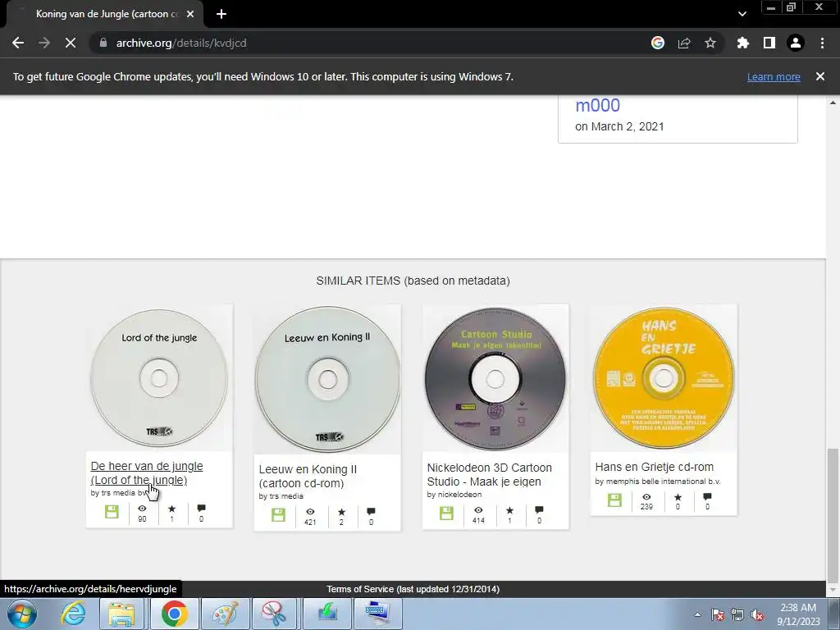Image resolution: width=840 pixels, height=630 pixels.
Task: Open Leeuw en Koning II title link
Action: click(x=308, y=477)
